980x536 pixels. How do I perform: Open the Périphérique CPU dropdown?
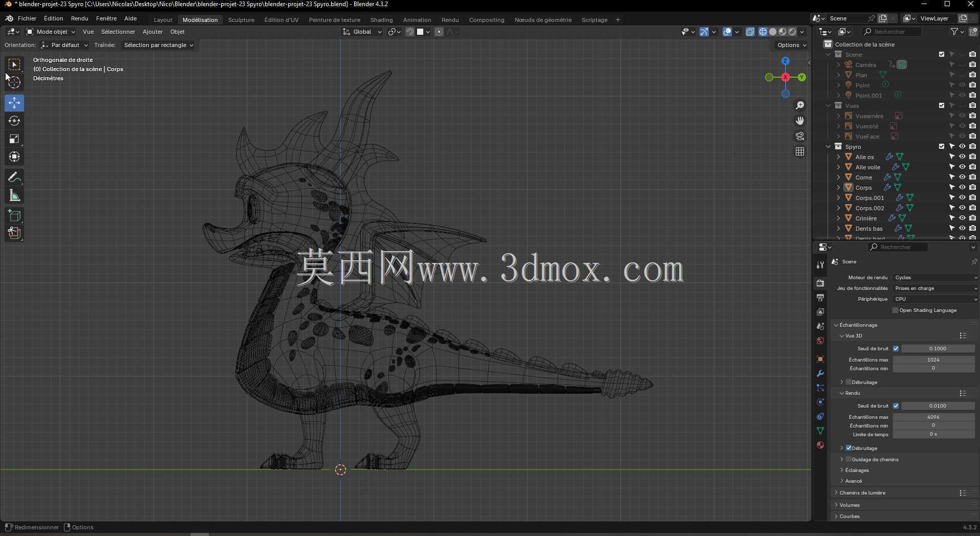935,299
